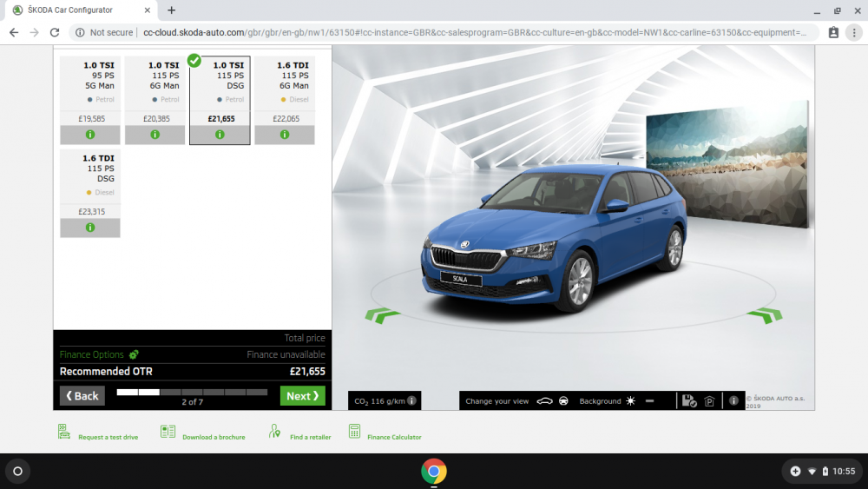This screenshot has height=489, width=868.
Task: Save the configuration
Action: click(x=689, y=401)
